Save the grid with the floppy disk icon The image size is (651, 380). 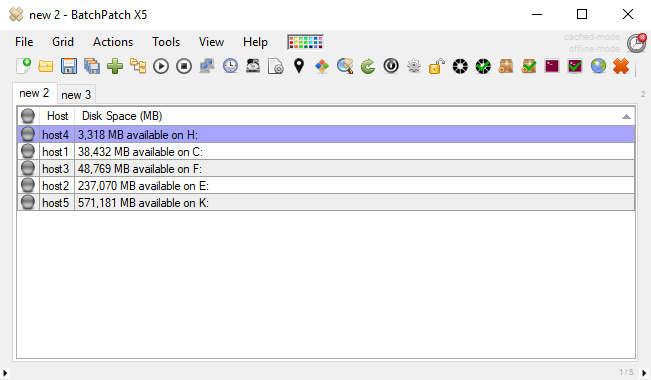pyautogui.click(x=69, y=66)
